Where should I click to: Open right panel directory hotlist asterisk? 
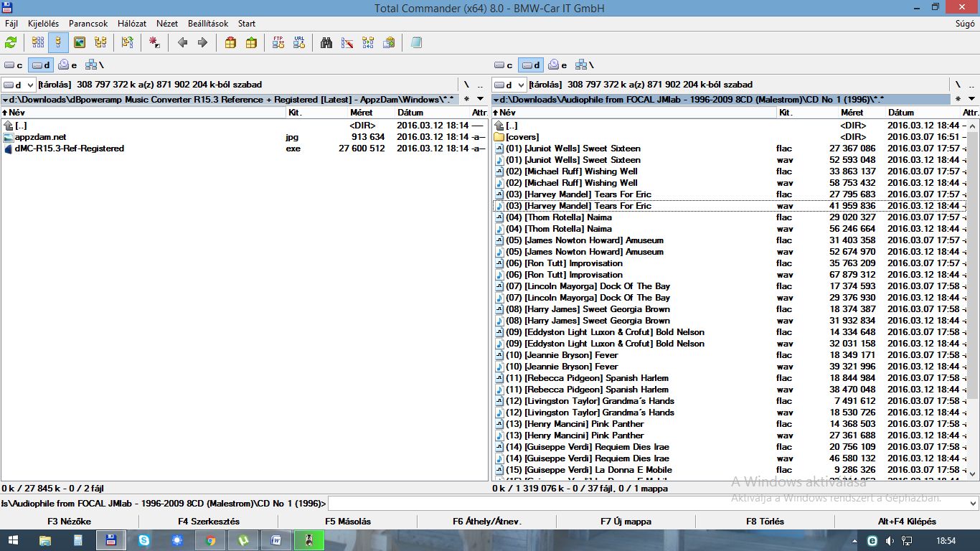(958, 100)
